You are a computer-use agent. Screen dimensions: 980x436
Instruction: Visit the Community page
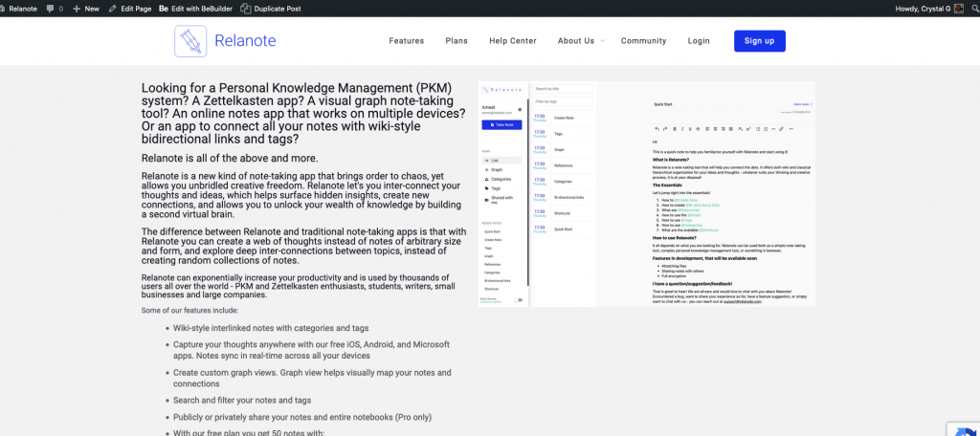[643, 40]
